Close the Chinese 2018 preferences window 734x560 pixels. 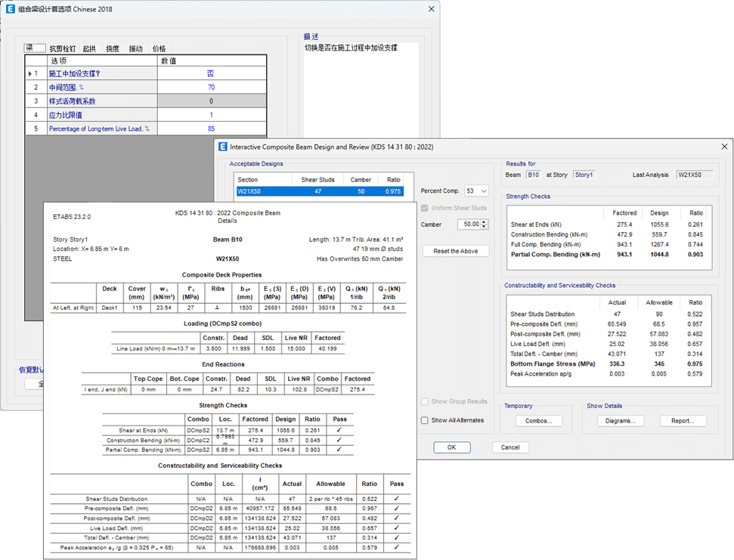[432, 9]
